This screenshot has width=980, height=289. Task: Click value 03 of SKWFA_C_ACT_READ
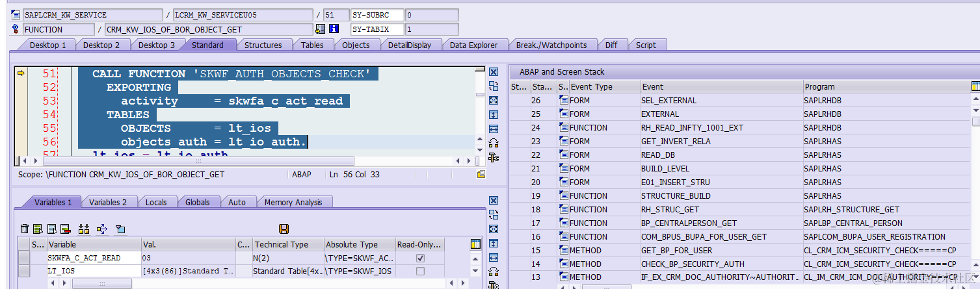point(187,258)
